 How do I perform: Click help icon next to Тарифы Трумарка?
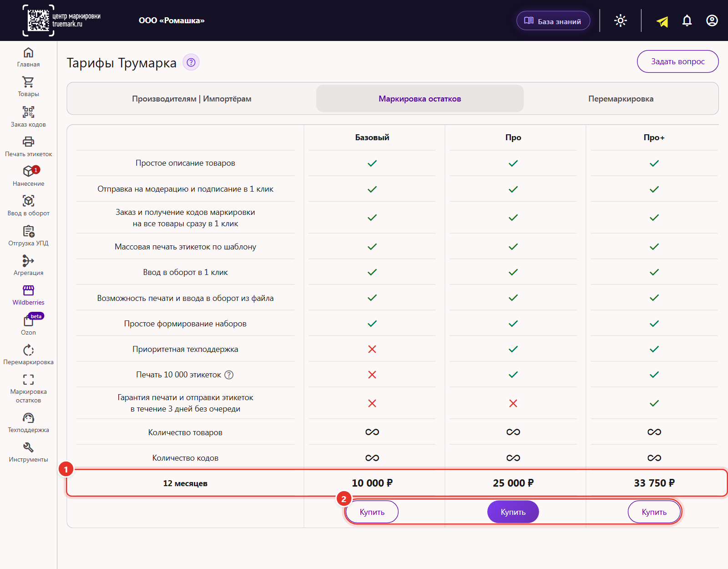point(191,62)
